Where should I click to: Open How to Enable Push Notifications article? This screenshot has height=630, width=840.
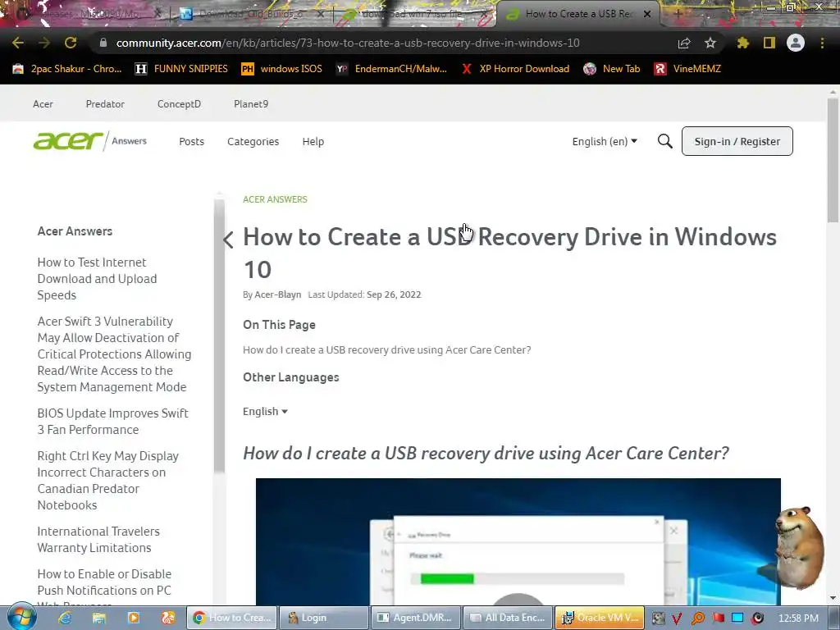click(x=104, y=586)
